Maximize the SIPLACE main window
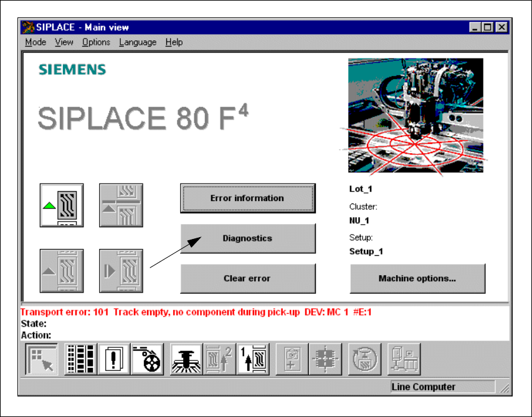 point(488,27)
